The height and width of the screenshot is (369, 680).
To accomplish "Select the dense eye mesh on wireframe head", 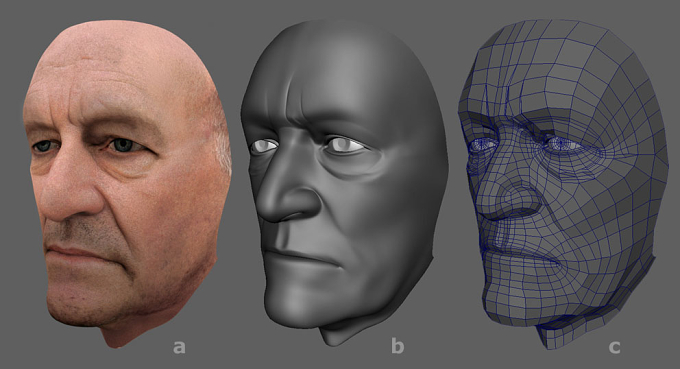I will pos(562,144).
